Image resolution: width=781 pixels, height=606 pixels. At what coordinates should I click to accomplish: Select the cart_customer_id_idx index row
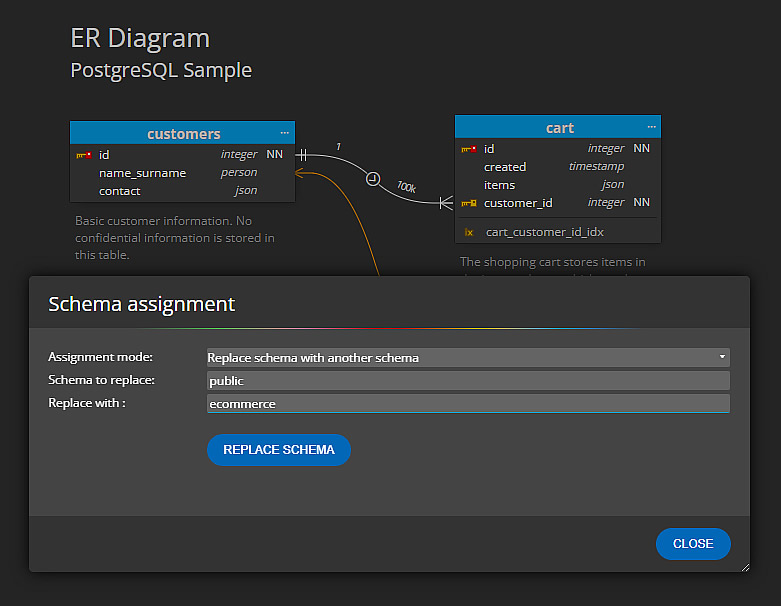click(x=558, y=232)
